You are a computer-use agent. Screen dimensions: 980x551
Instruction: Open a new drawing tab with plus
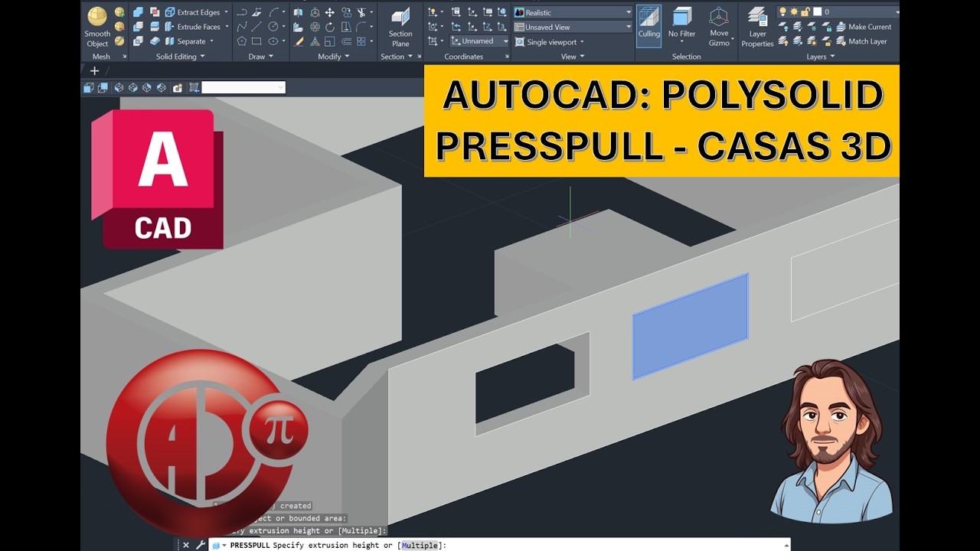tap(95, 70)
